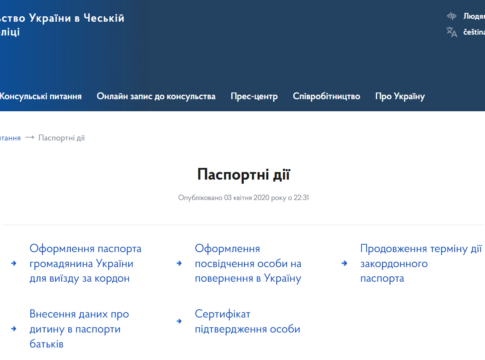Open Сертифікат підтвердження особи link
The height and width of the screenshot is (360, 485).
[x=247, y=321]
